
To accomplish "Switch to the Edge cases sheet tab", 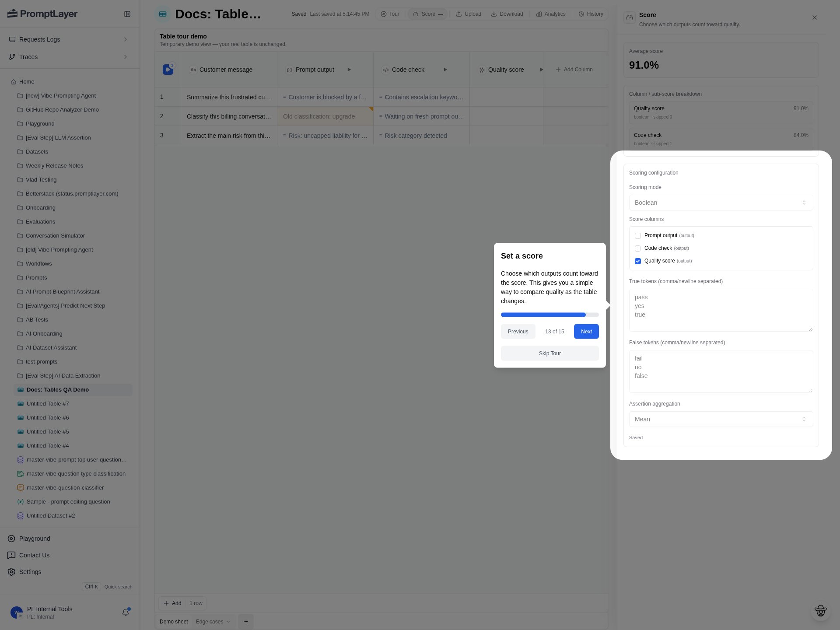I will pos(210,622).
